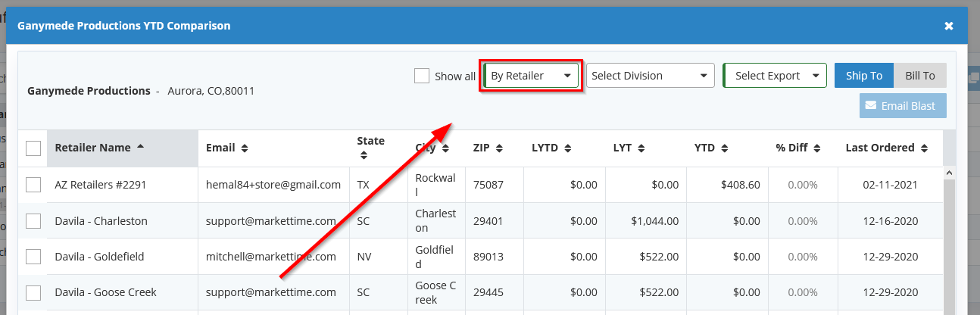
Task: Sort by Retailer Name column arrow
Action: coord(141,148)
